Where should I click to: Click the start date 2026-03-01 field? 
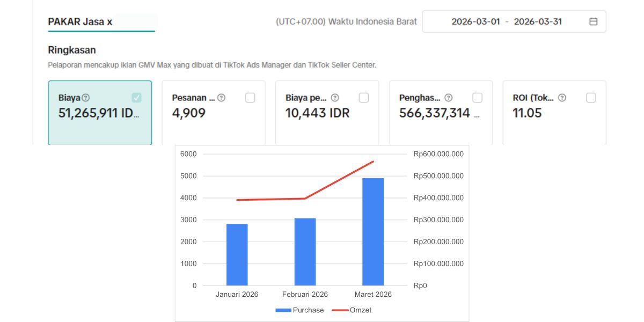pos(475,22)
